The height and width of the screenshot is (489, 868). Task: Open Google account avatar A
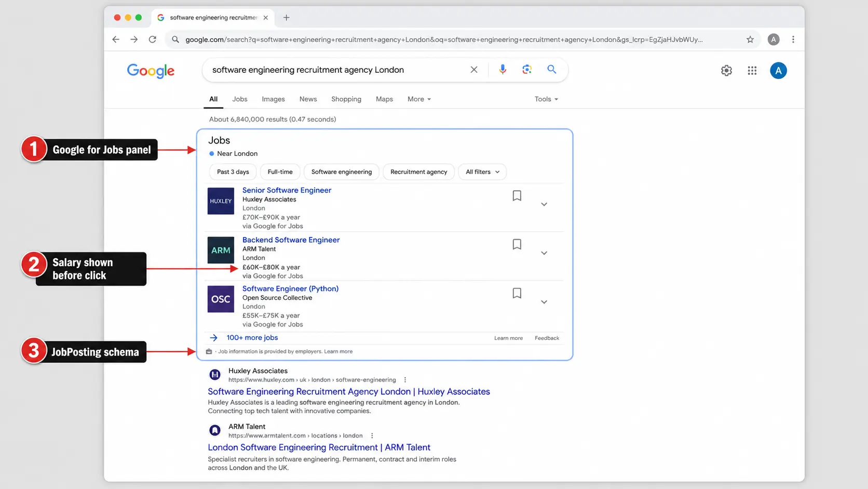click(x=778, y=71)
